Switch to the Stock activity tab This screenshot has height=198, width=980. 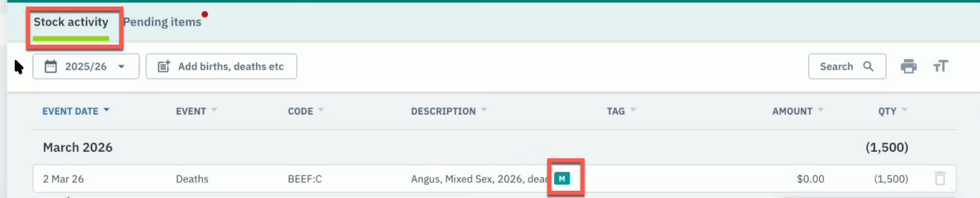(x=71, y=22)
